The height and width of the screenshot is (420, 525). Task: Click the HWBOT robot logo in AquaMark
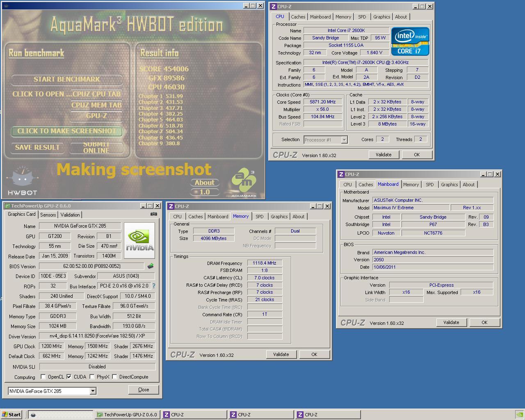click(23, 180)
